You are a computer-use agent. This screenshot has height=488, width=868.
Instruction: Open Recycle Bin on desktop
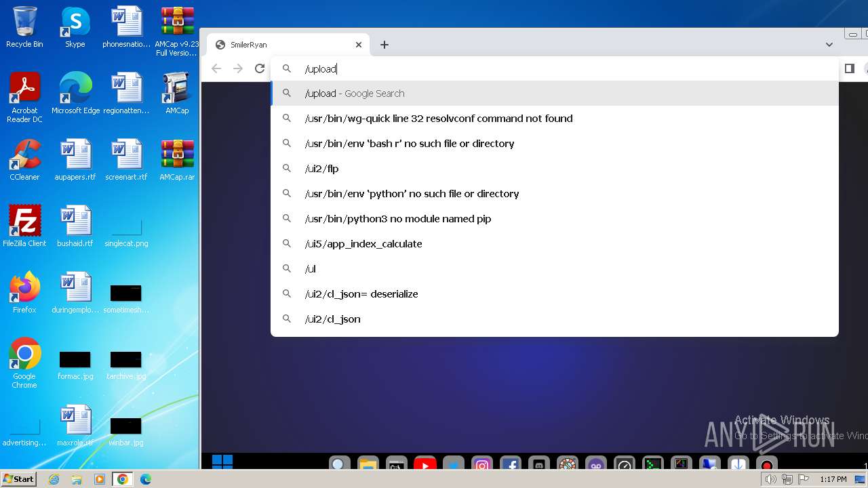coord(24,27)
